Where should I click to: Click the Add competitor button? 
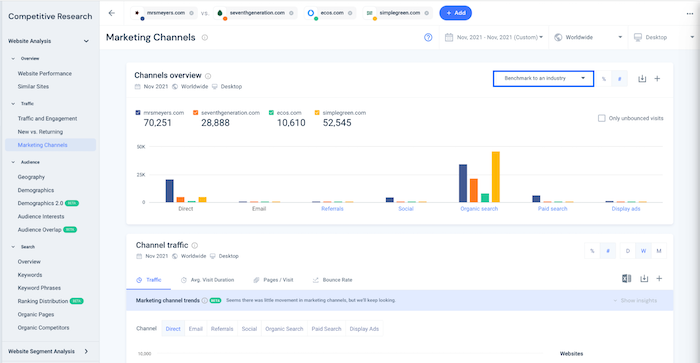coord(455,13)
